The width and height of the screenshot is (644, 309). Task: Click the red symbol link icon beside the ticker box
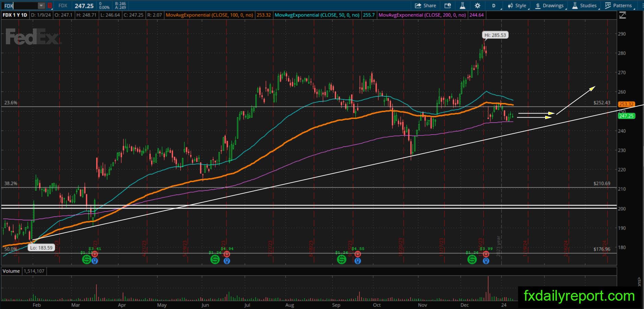[x=50, y=5]
